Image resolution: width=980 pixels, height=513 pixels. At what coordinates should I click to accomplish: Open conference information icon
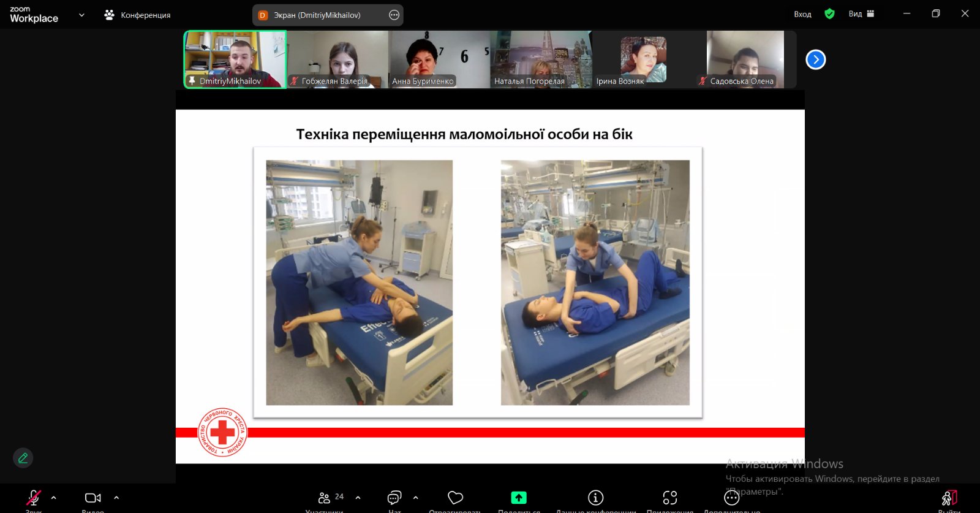click(x=595, y=498)
